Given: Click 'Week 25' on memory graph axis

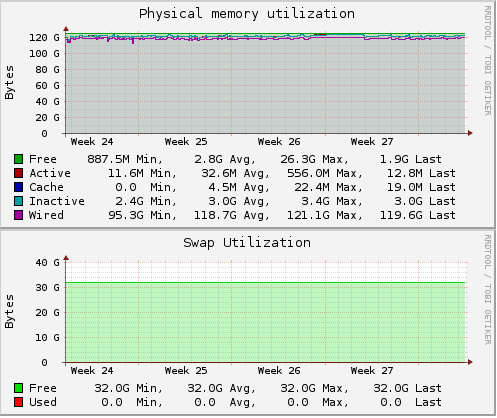Looking at the screenshot, I should point(186,142).
